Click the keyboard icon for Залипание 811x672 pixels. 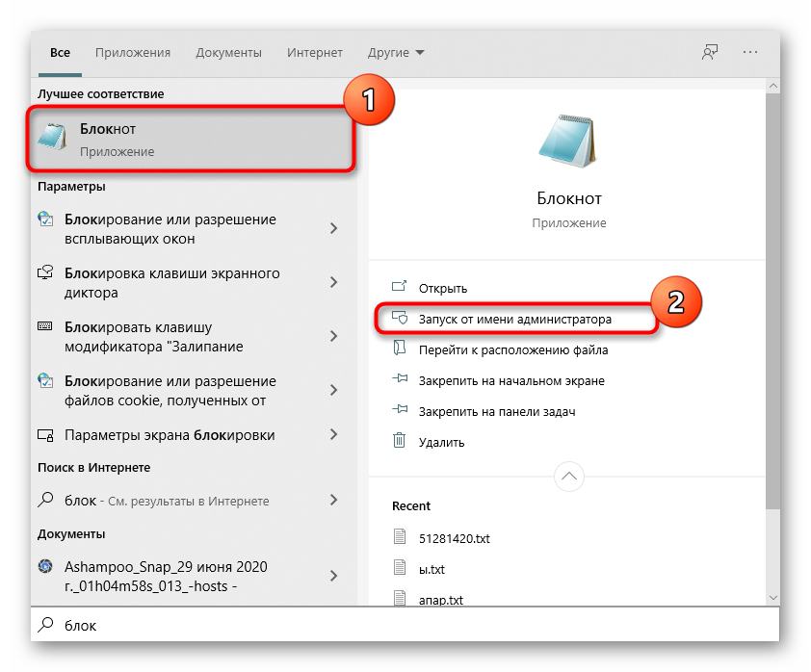tap(45, 325)
